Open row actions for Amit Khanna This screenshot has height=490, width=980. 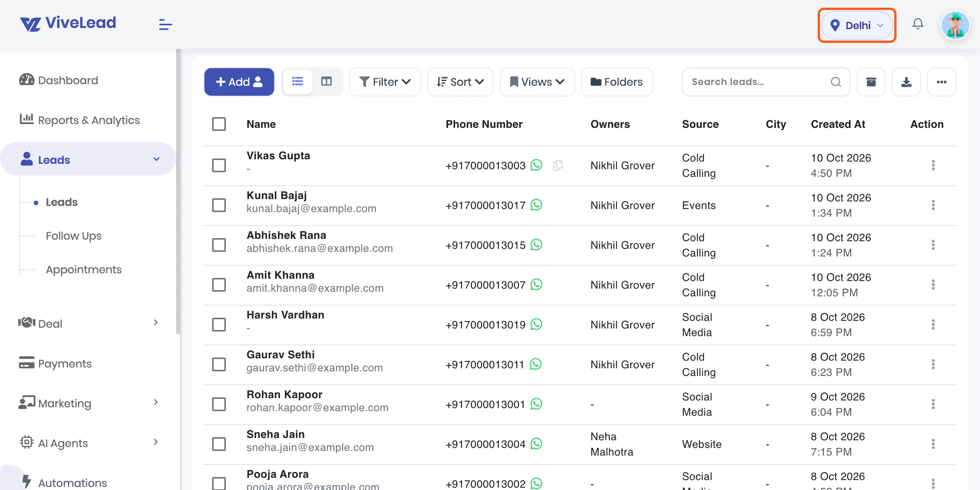tap(933, 285)
